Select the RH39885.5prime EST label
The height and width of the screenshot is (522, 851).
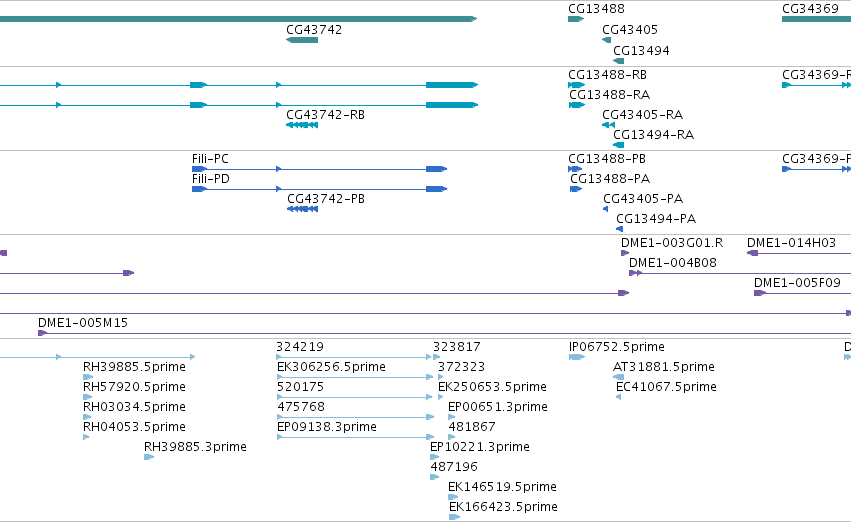[x=135, y=367]
